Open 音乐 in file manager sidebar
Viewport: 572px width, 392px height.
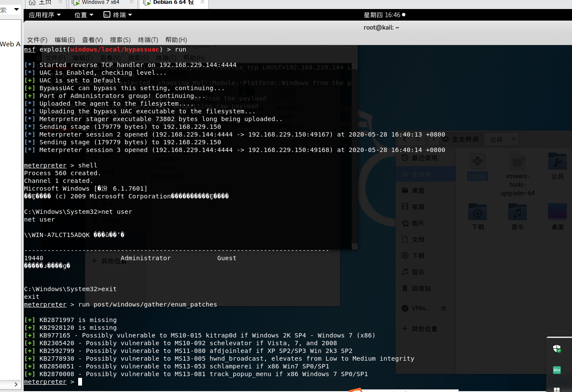(425, 272)
